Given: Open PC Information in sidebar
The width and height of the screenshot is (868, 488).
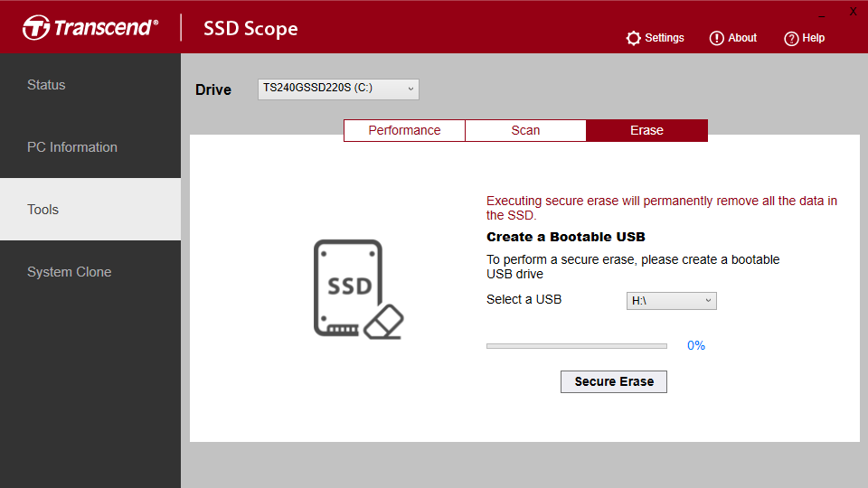Looking at the screenshot, I should pyautogui.click(x=90, y=147).
